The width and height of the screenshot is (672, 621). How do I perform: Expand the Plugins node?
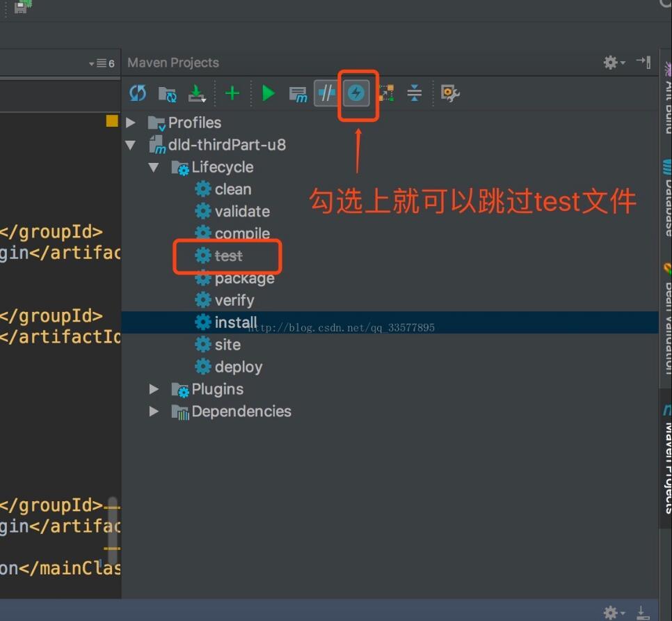(x=153, y=388)
